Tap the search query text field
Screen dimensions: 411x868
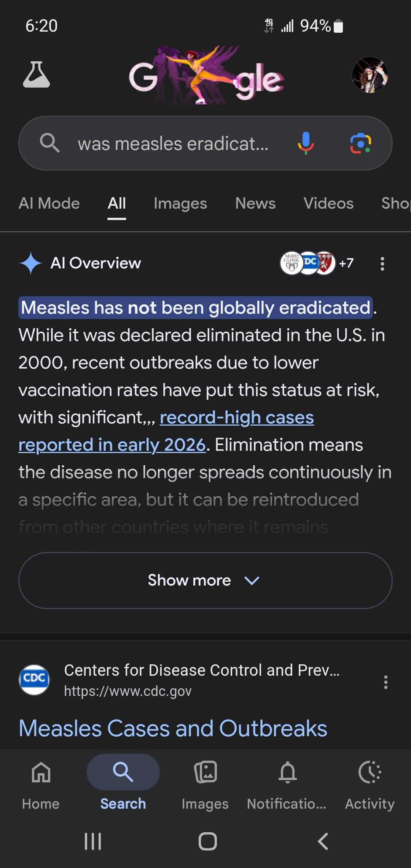173,144
